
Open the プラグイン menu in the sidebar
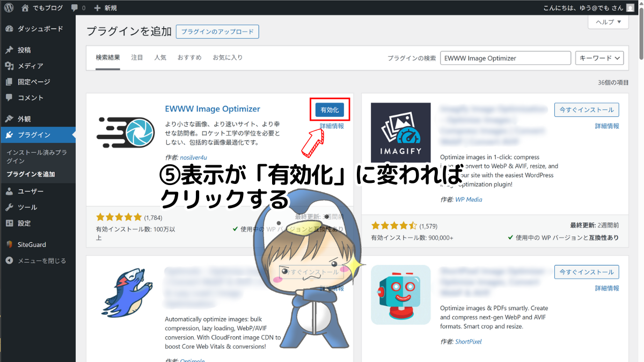coord(38,135)
